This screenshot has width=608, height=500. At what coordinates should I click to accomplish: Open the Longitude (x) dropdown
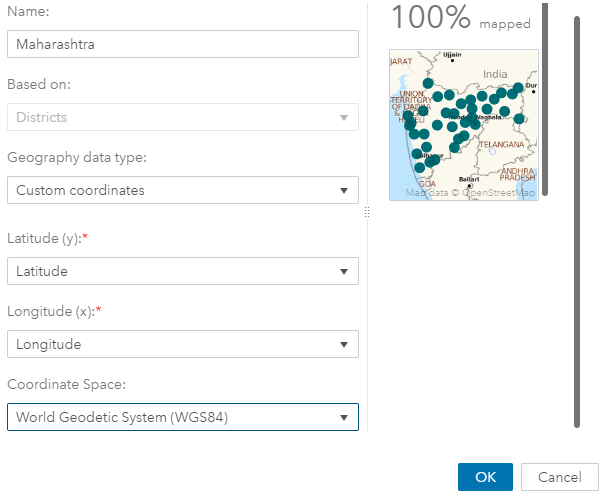182,344
